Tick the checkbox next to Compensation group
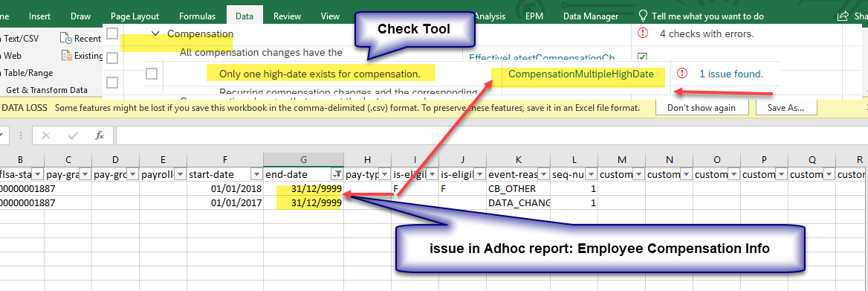 pyautogui.click(x=112, y=33)
